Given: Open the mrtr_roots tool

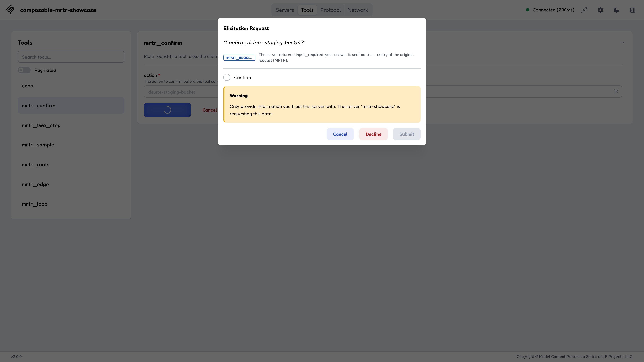Looking at the screenshot, I should (71, 165).
